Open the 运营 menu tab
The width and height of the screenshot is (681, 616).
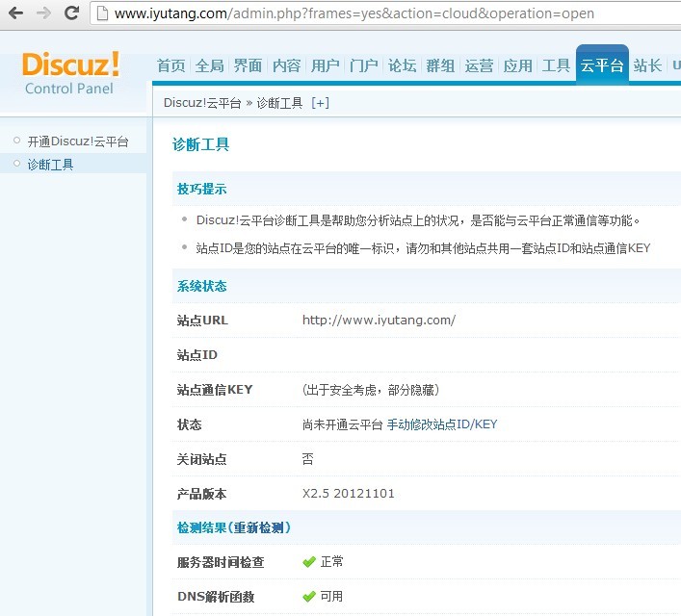pyautogui.click(x=479, y=66)
